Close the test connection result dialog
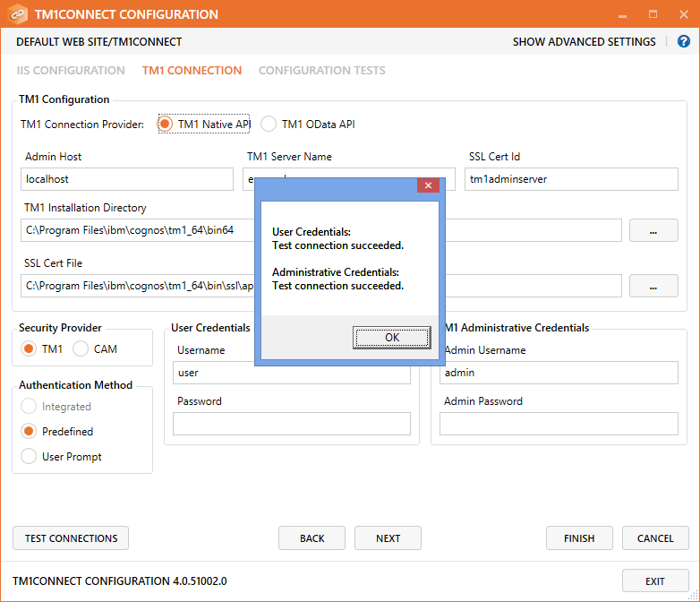This screenshot has width=700, height=602. pyautogui.click(x=428, y=185)
